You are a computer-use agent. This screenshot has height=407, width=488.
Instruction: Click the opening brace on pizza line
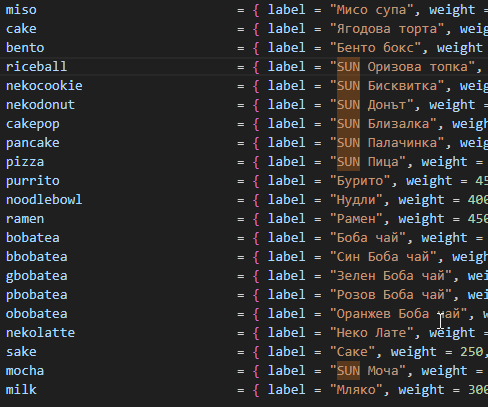coord(256,162)
